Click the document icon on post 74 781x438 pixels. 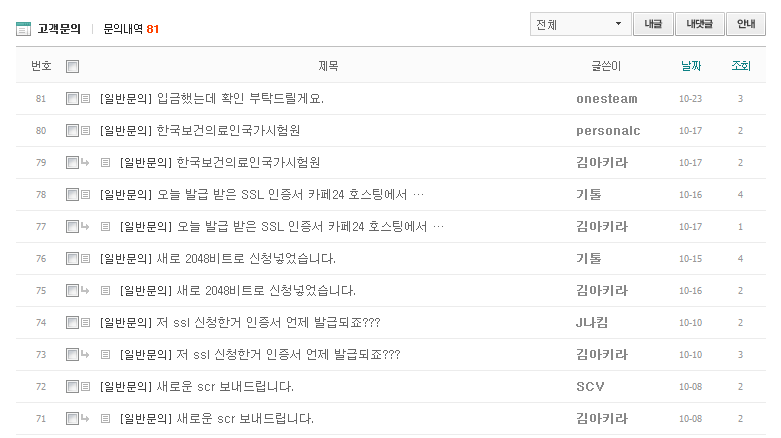tap(85, 323)
